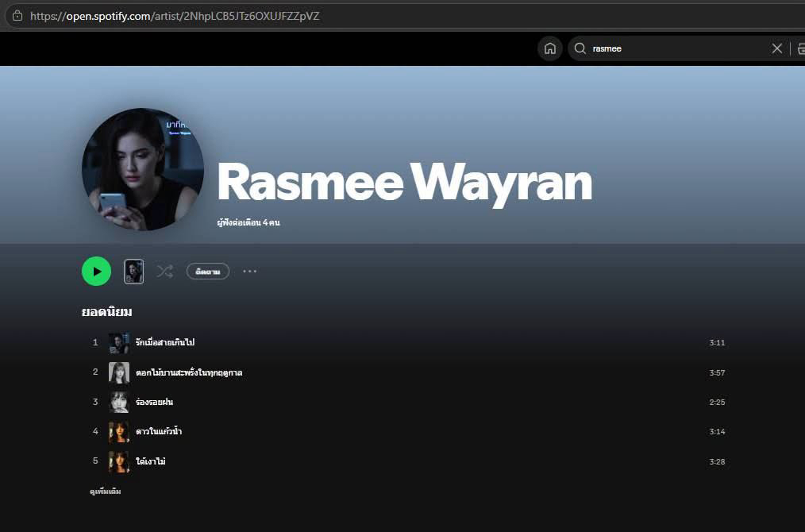Click the 3:11 duration of track 1
805x532 pixels.
tap(717, 342)
